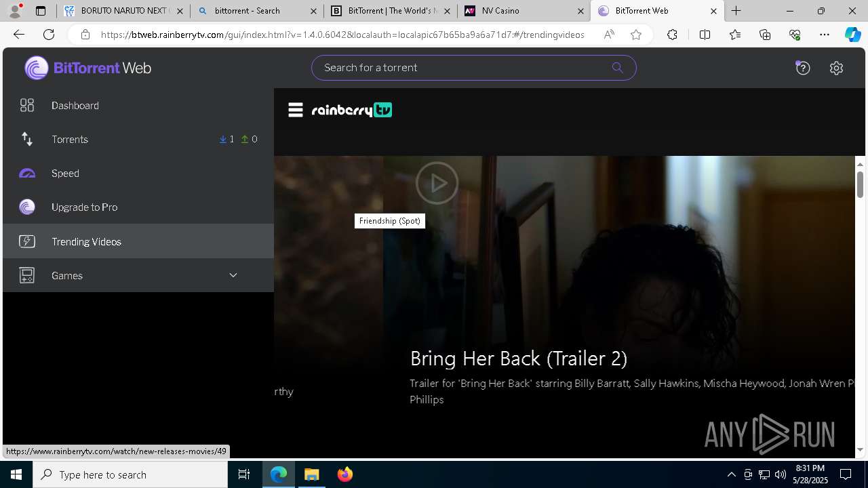Open the help question mark icon
The height and width of the screenshot is (488, 868).
tap(803, 68)
